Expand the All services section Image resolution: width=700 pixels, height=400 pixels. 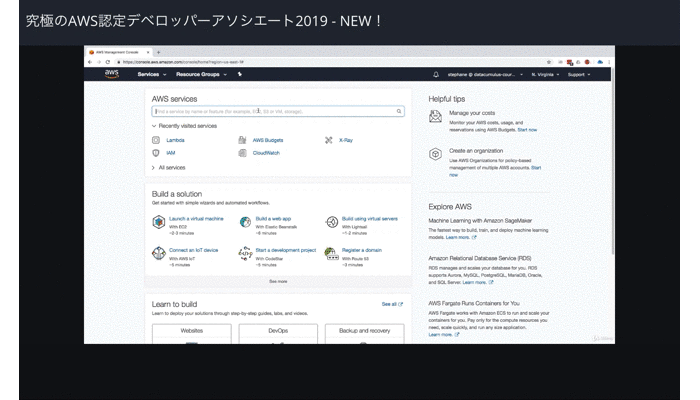point(168,167)
